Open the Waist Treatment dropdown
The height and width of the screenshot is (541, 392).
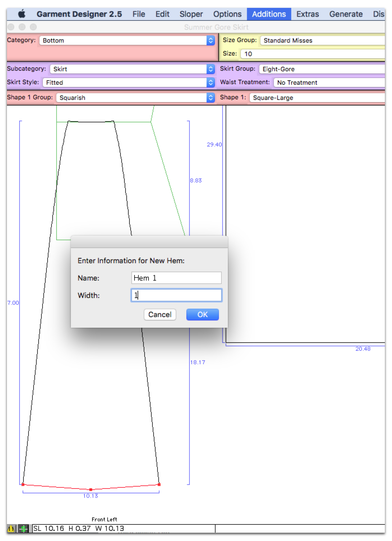click(329, 82)
